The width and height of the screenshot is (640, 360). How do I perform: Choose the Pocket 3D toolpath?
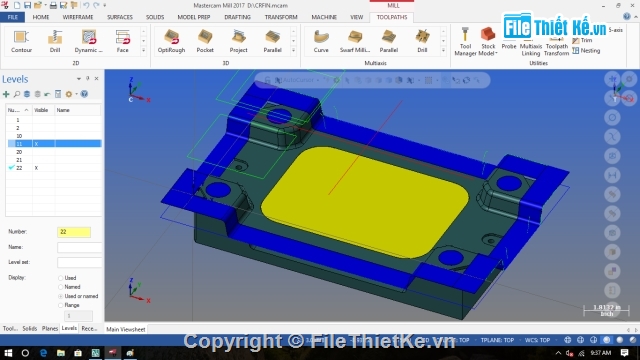pyautogui.click(x=205, y=41)
